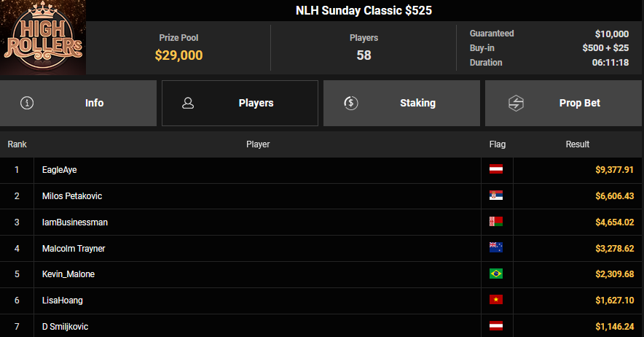Click IamBusinessman's result $4,654.02

614,222
